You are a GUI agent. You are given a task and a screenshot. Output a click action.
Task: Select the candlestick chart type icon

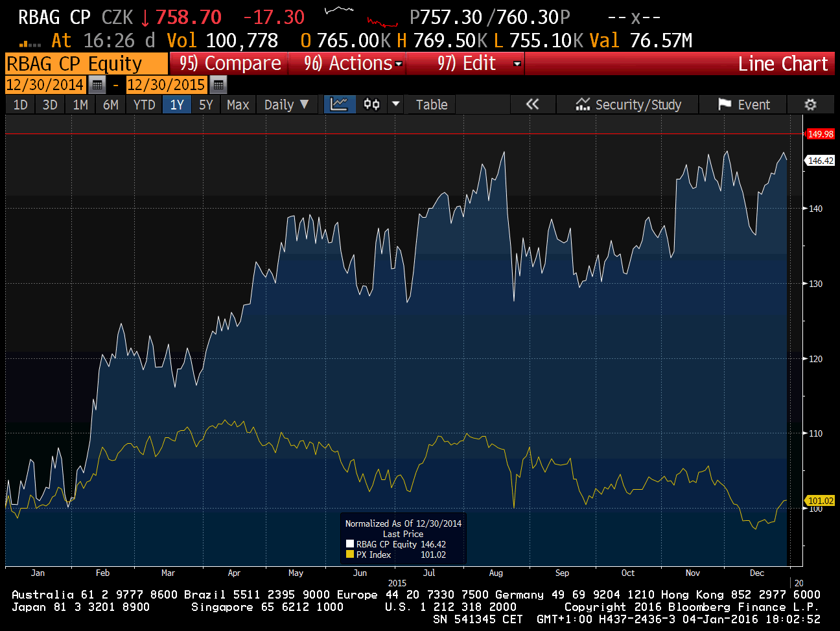(x=371, y=104)
